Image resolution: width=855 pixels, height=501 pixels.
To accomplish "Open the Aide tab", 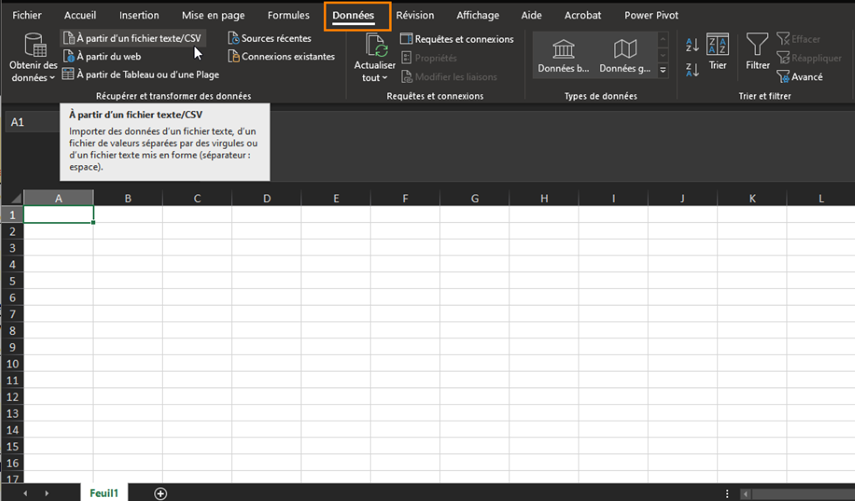I will (x=531, y=15).
